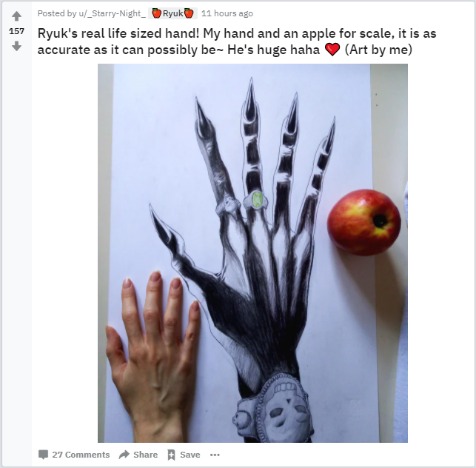Click the skull bracelet in the drawing
Screen dimensions: 476x468
272,409
